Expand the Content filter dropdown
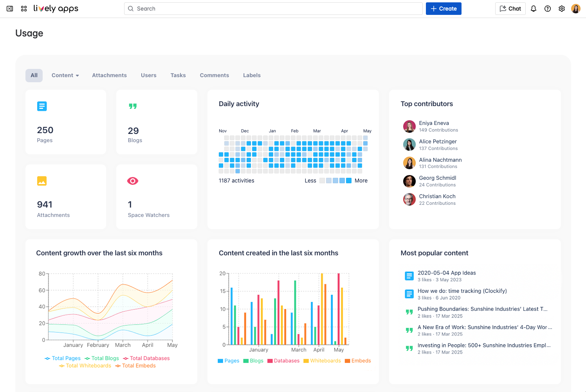The width and height of the screenshot is (586, 392). (x=65, y=75)
